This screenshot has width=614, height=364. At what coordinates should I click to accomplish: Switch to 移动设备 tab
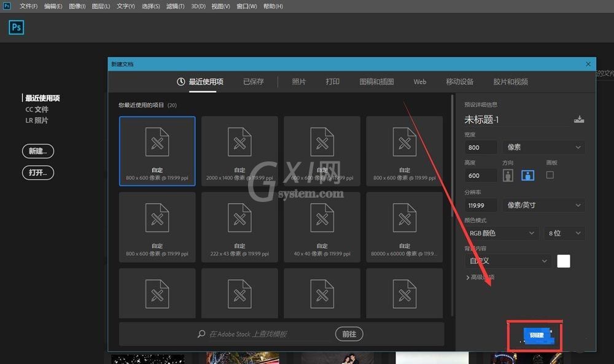coord(460,82)
